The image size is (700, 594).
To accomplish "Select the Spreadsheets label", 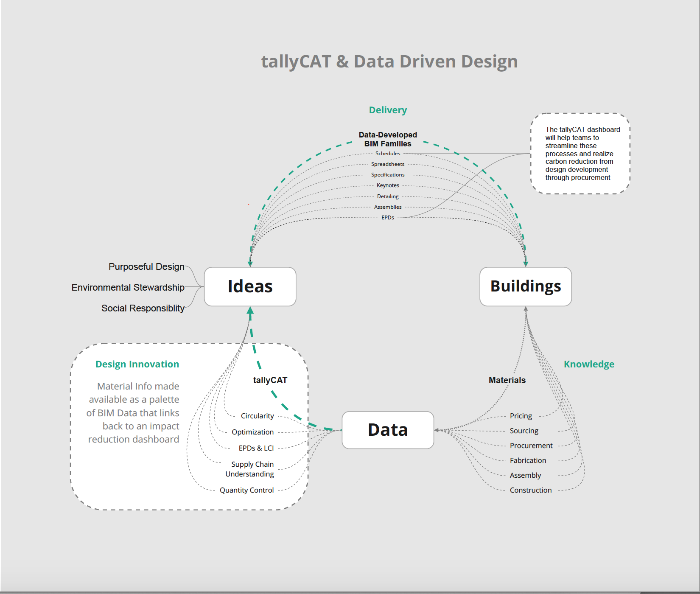I will click(x=388, y=164).
